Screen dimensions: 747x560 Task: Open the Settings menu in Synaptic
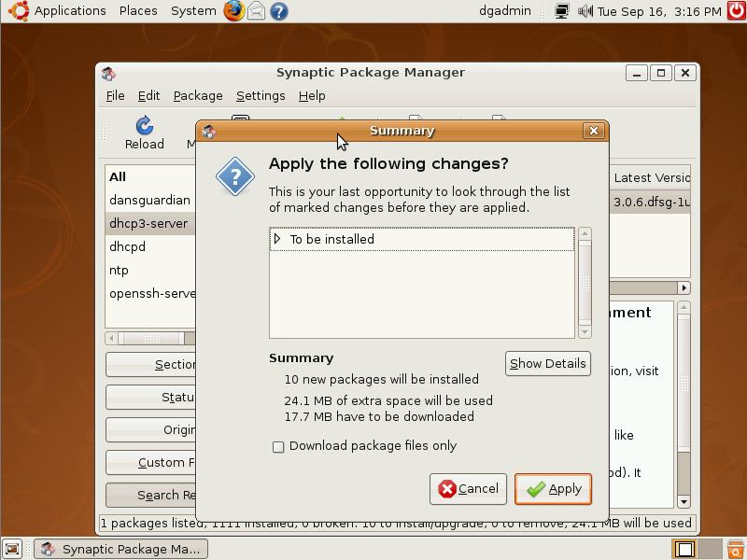click(x=261, y=96)
